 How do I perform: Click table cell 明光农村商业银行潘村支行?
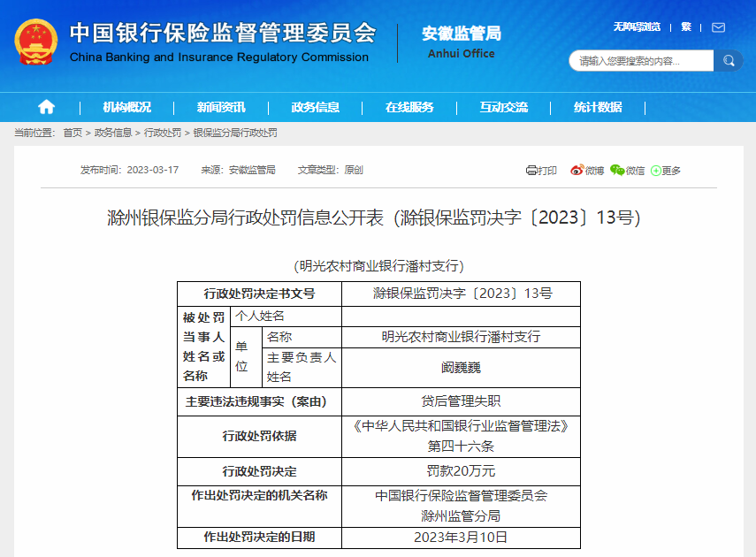click(462, 337)
